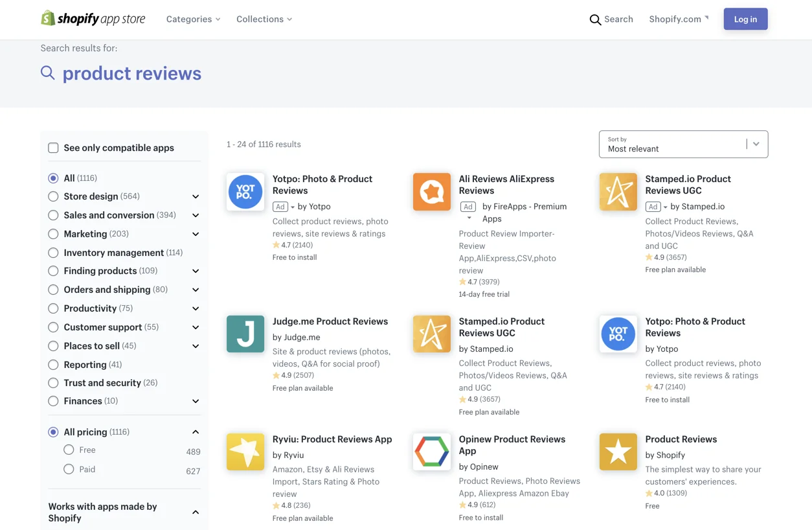Screen dimensions: 812x530
Task: Select the Free pricing radio button
Action: (x=69, y=450)
